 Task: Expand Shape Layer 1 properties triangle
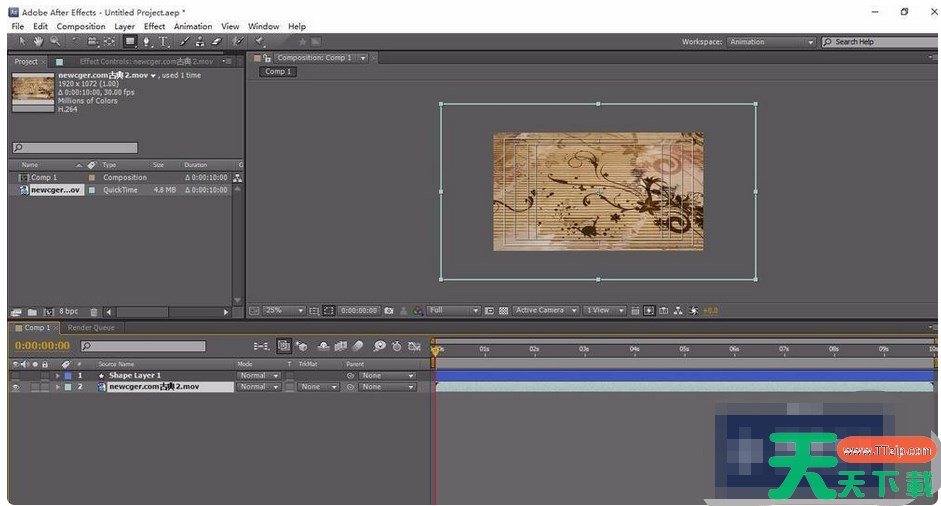pos(57,376)
